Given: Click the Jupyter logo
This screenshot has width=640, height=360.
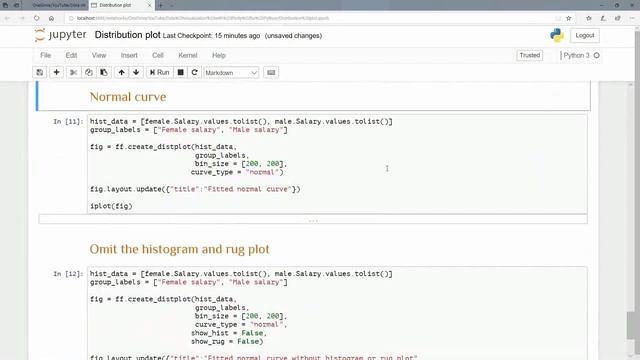Looking at the screenshot, I should pyautogui.click(x=60, y=35).
